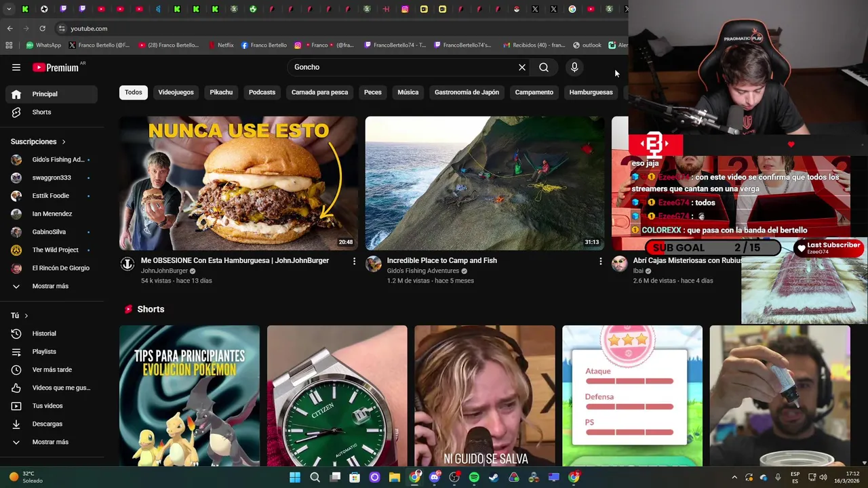Viewport: 868px width, 488px height.
Task: Expand the Suscripciones section chevron
Action: (64, 142)
